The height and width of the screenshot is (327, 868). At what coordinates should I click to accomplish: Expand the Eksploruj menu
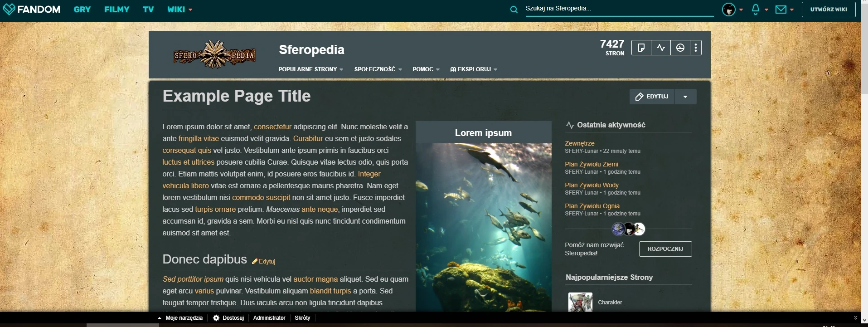click(x=474, y=69)
